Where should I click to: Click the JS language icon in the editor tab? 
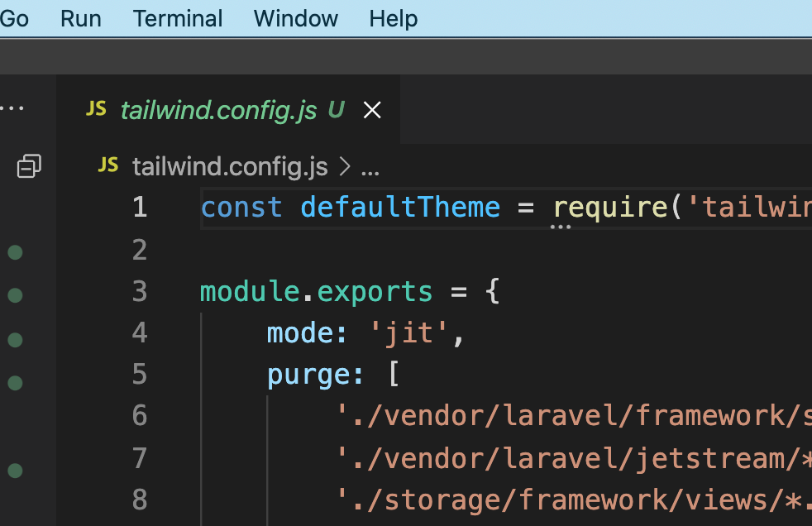(x=97, y=108)
